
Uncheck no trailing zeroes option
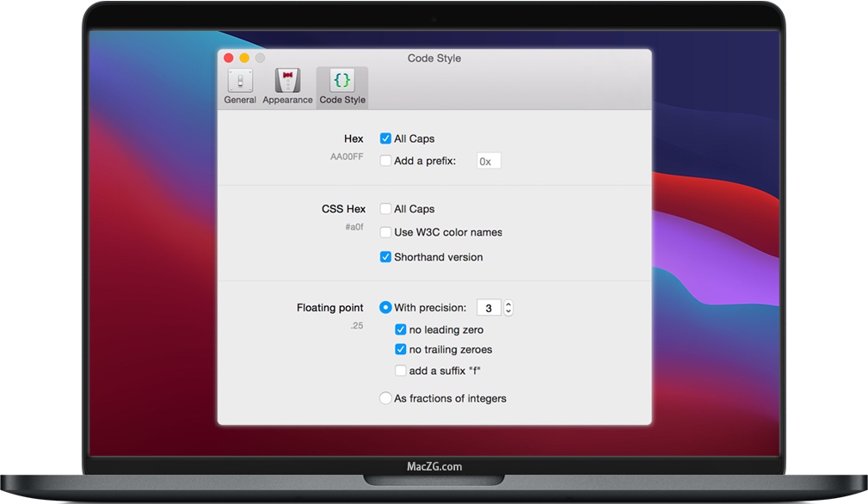[x=401, y=350]
